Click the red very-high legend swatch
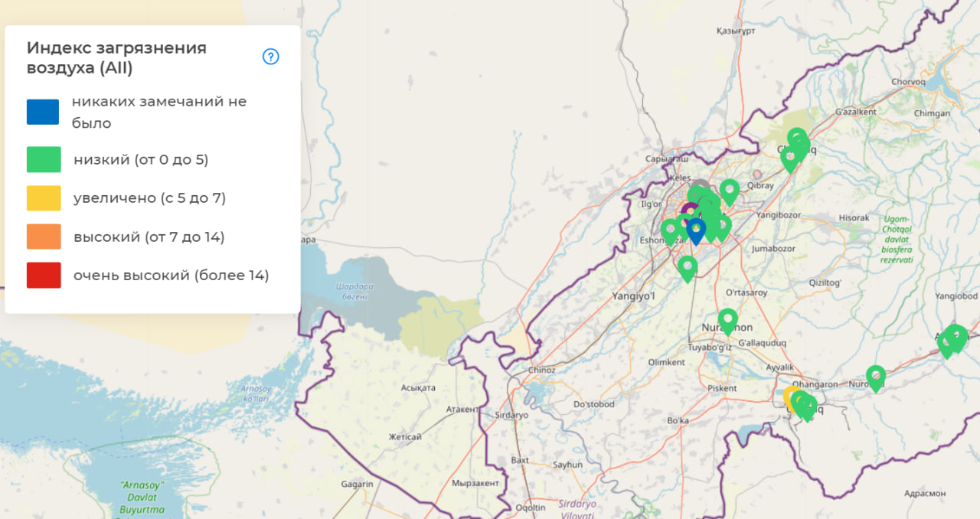This screenshot has width=980, height=519. 43,275
